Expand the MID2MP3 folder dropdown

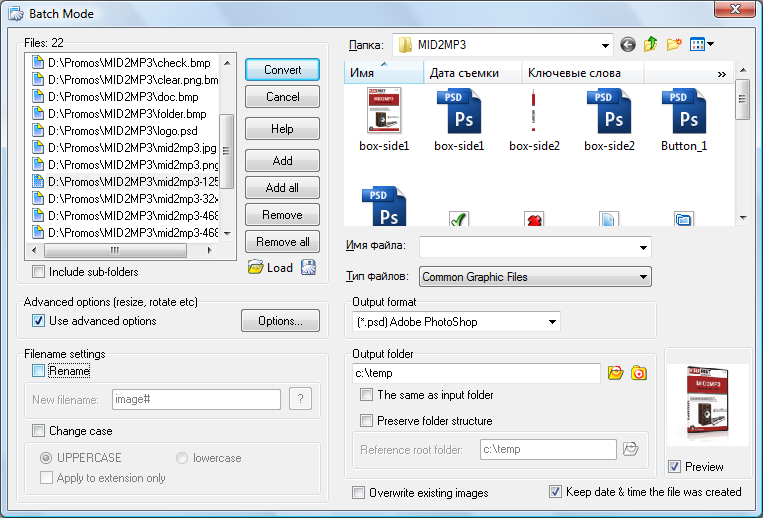click(605, 45)
